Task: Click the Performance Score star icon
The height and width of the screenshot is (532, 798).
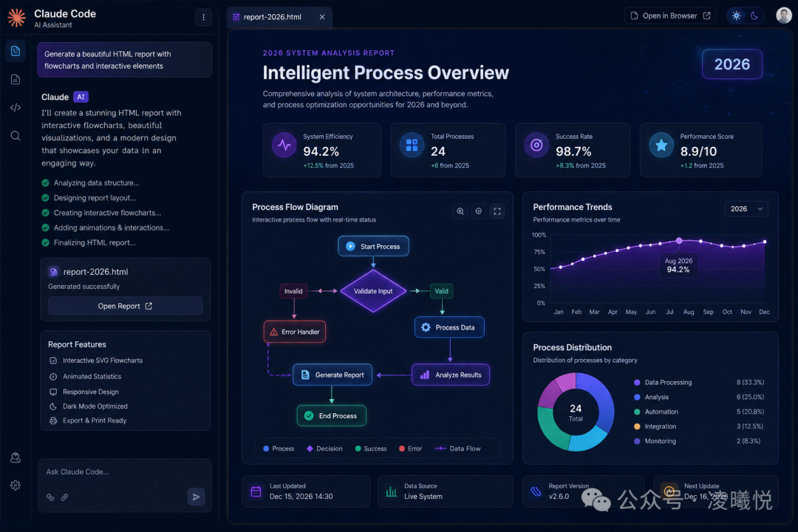Action: 661,145
